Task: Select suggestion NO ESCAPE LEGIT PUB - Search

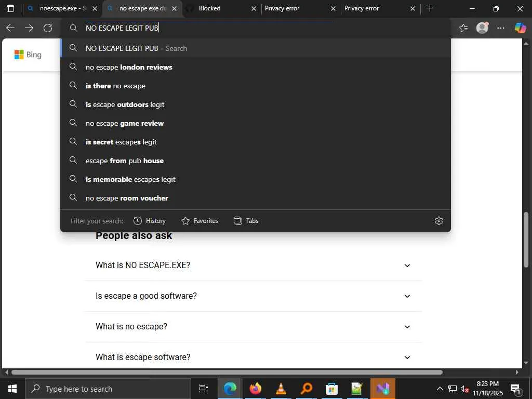Action: tap(256, 48)
